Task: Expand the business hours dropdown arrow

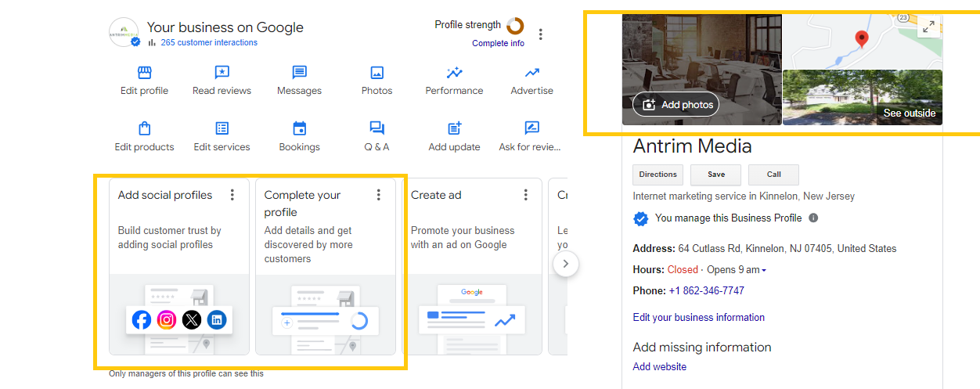Action: click(764, 271)
